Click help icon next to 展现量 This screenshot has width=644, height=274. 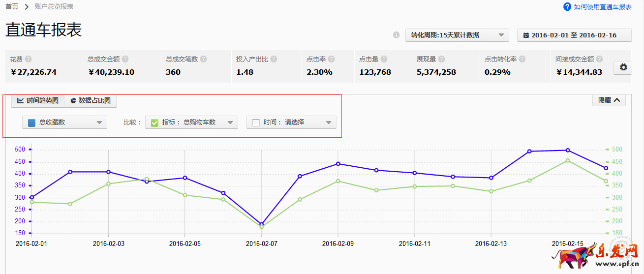(x=442, y=59)
